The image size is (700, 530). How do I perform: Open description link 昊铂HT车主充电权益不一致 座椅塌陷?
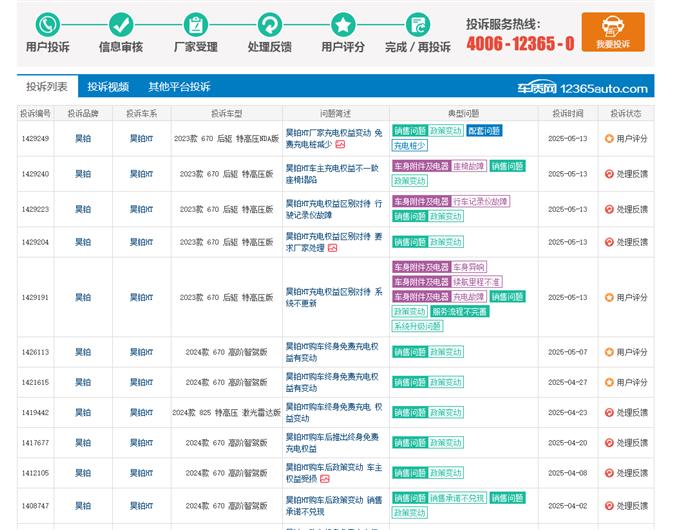pos(332,174)
